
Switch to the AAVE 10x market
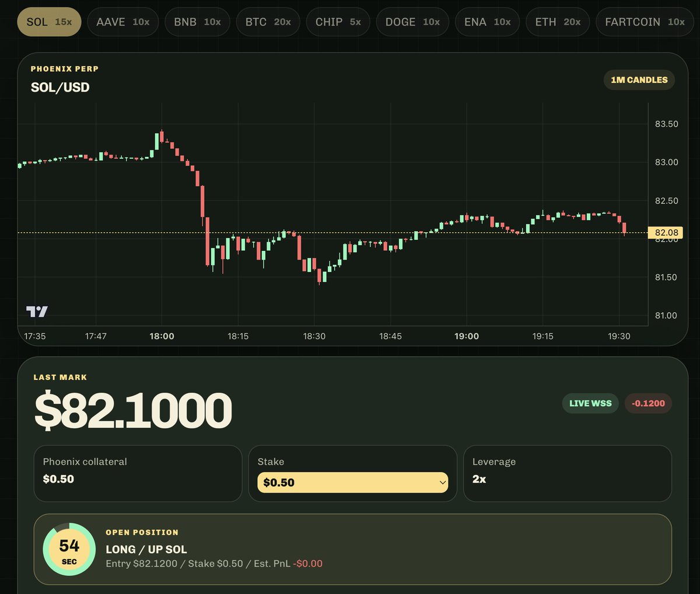[x=123, y=22]
